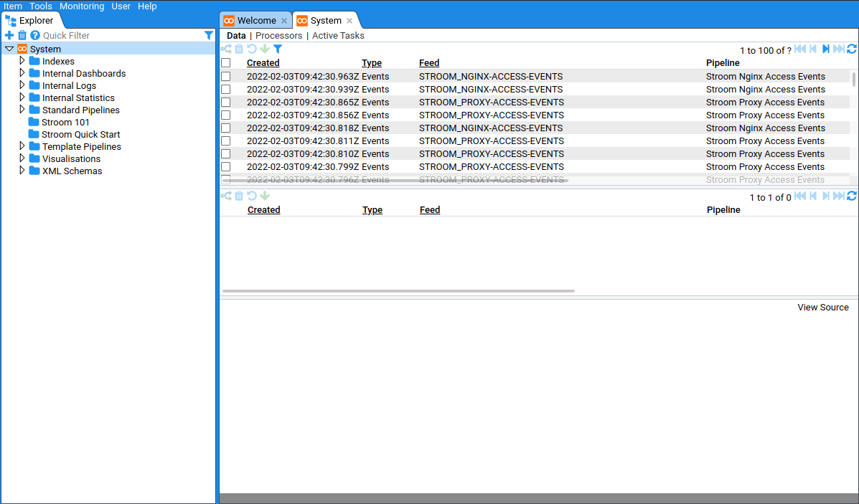This screenshot has height=504, width=859.
Task: Click the blue plus New Item icon
Action: 9,35
